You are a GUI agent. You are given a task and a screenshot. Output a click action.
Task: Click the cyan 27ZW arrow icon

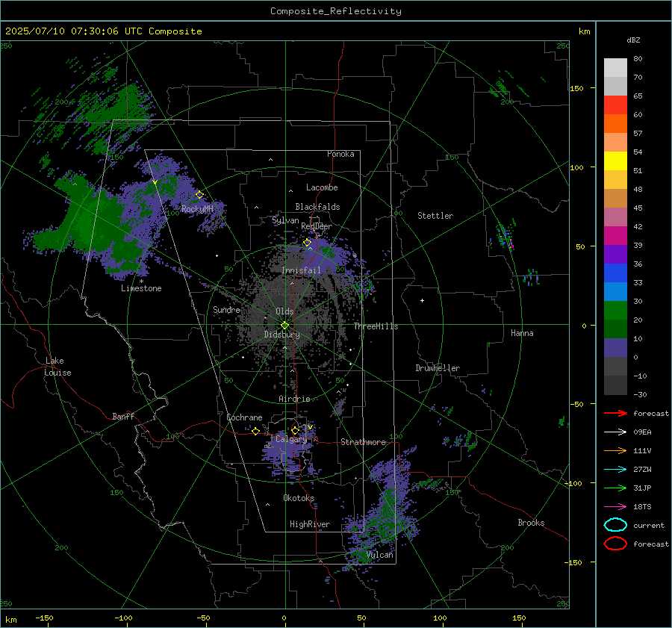[x=615, y=470]
